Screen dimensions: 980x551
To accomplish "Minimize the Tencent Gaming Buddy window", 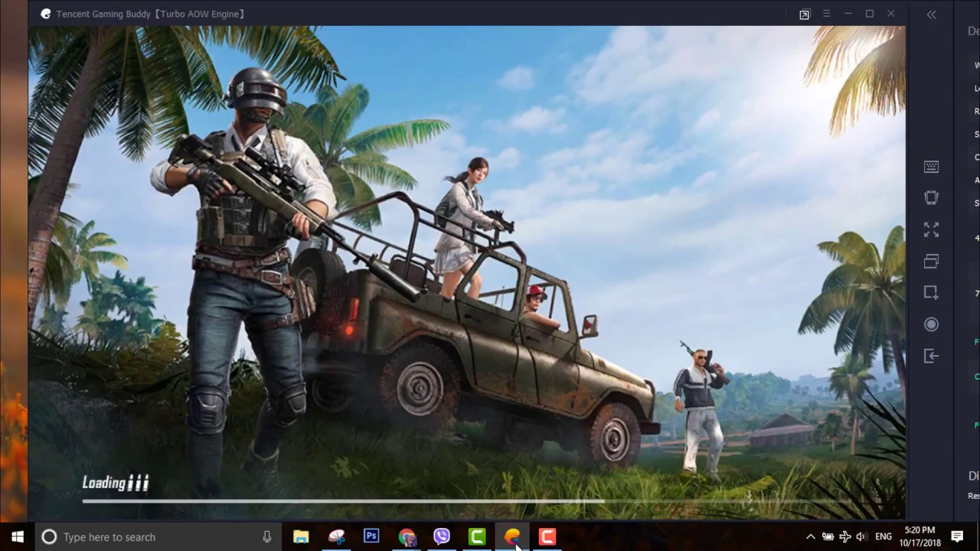I will pos(848,14).
